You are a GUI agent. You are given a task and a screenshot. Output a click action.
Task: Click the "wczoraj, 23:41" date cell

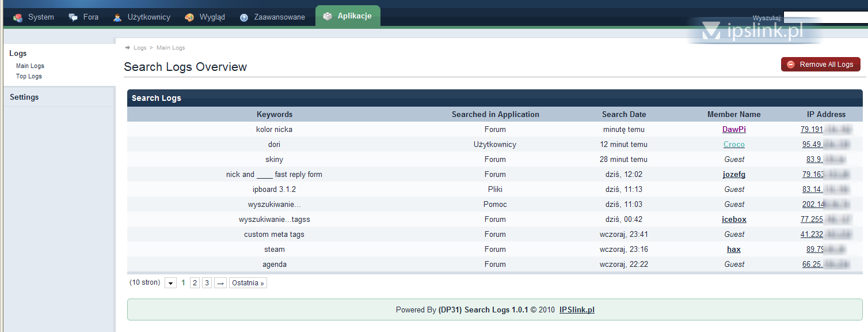pyautogui.click(x=624, y=235)
